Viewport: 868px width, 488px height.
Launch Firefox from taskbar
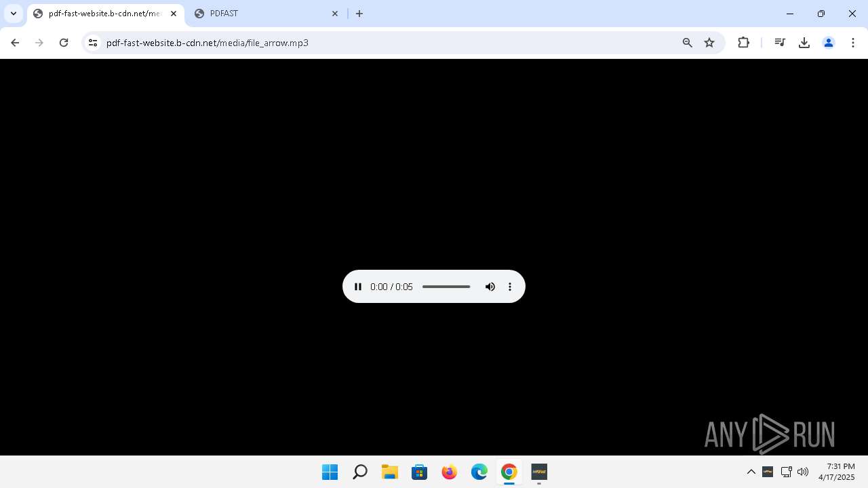(x=450, y=472)
